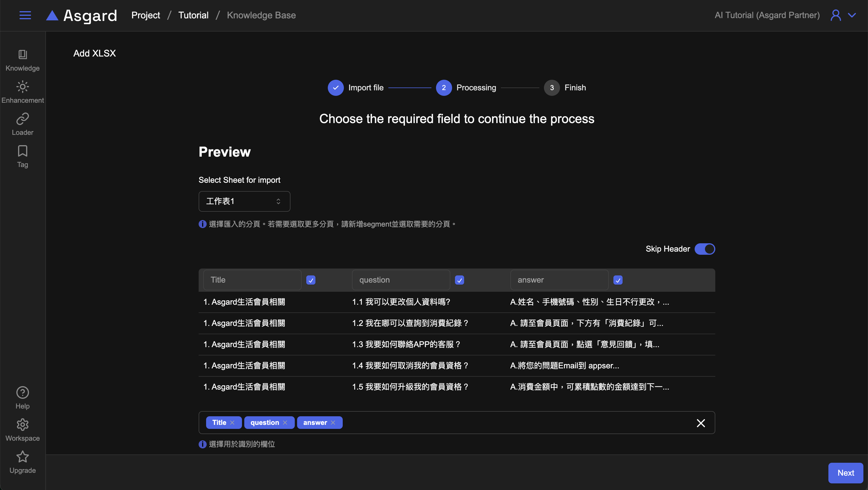Clear all identification field tags
Viewport: 868px width, 490px height.
click(x=701, y=423)
